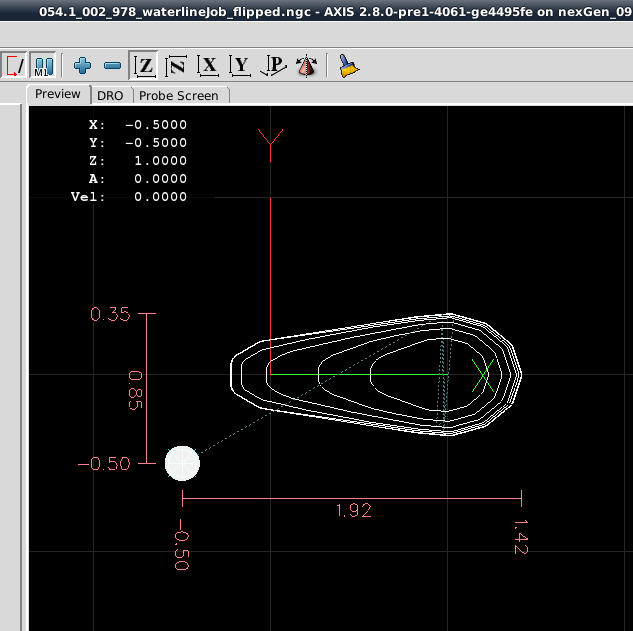Click the 0.85 height dimension label

[136, 389]
